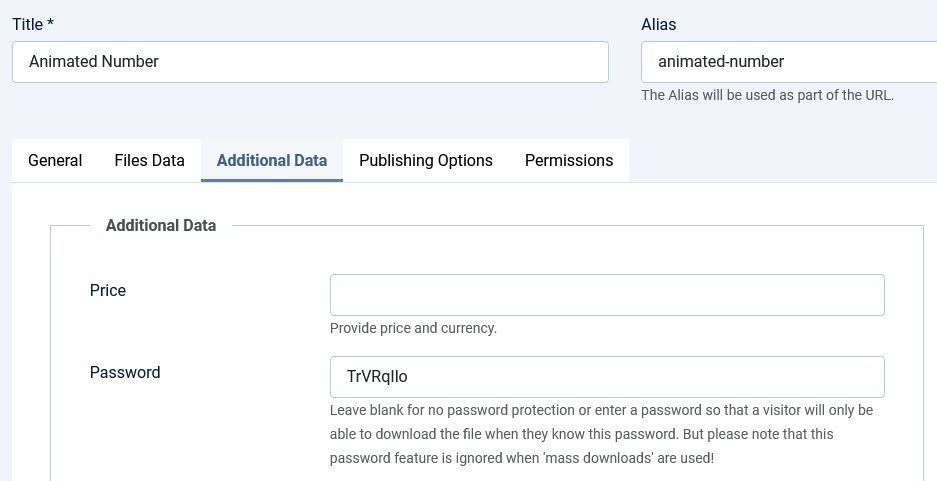The height and width of the screenshot is (481, 937).
Task: Click the Password field label
Action: [x=125, y=373]
